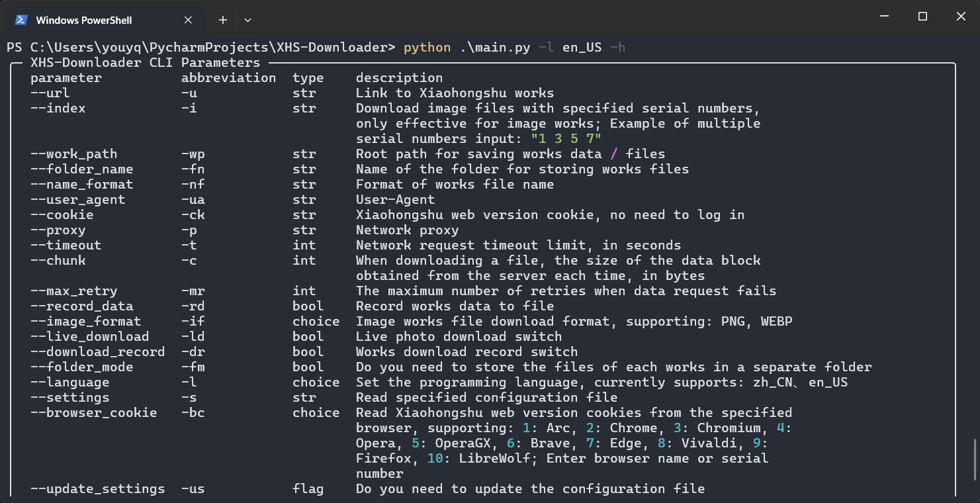This screenshot has width=980, height=503.
Task: Click the word python in the command line
Action: point(427,48)
